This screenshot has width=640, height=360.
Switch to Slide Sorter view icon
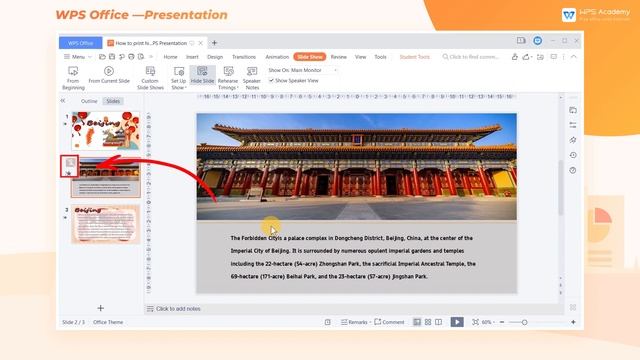pyautogui.click(x=428, y=322)
